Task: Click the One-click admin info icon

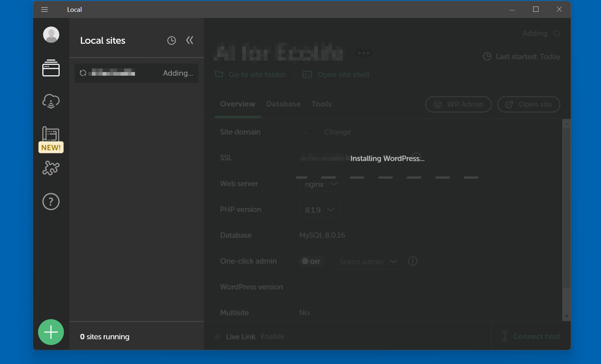Action: point(413,261)
